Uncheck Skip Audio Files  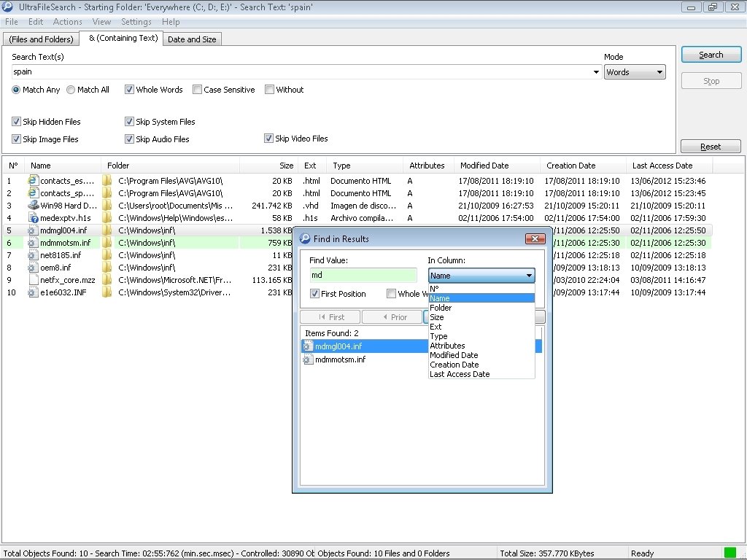[x=129, y=139]
